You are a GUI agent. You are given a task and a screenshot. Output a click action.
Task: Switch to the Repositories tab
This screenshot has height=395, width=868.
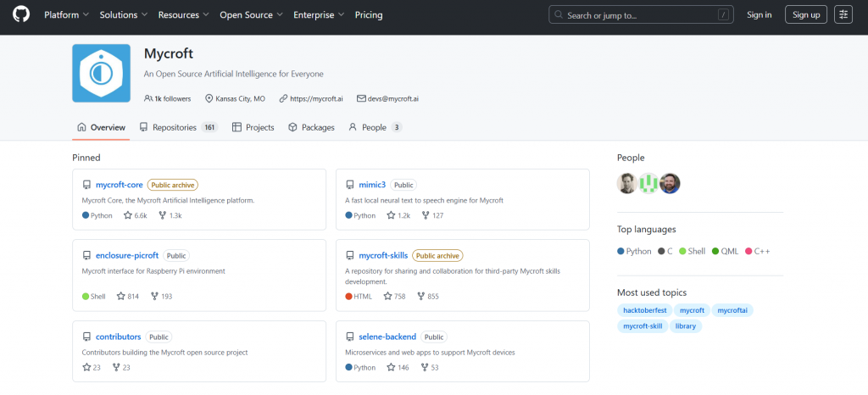[178, 127]
